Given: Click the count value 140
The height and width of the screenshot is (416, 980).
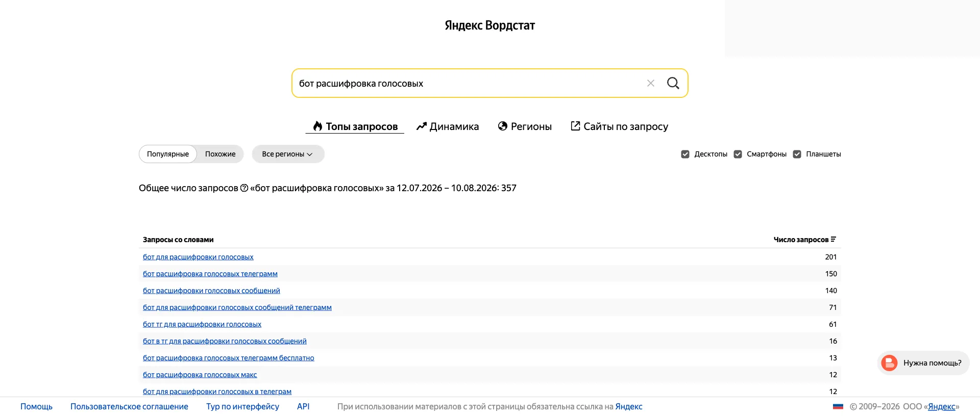Looking at the screenshot, I should pyautogui.click(x=831, y=291).
